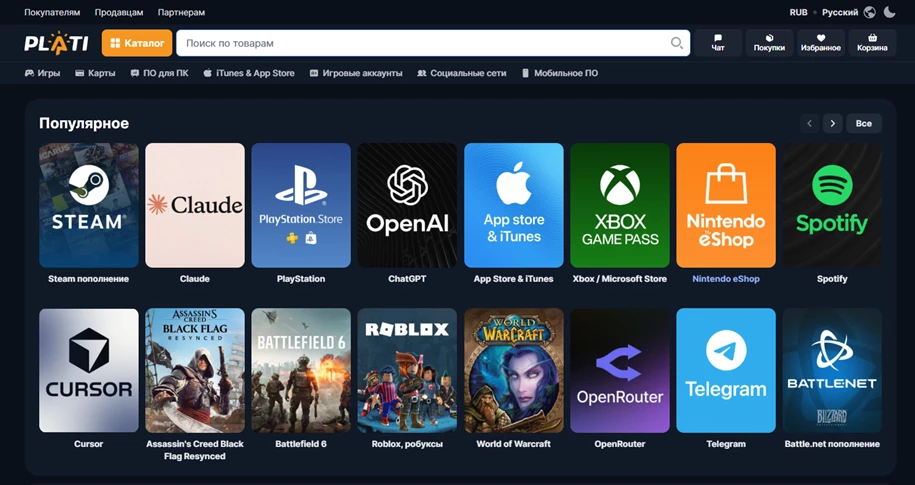Screen dimensions: 915x485
Task: Click the Cursor text label
Action: pos(89,444)
